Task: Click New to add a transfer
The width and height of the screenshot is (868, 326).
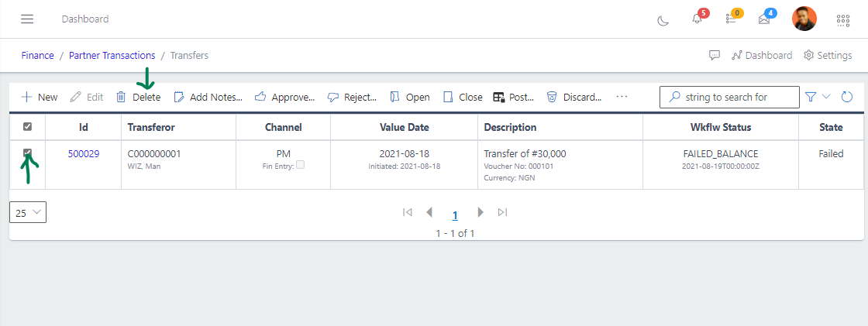Action: (40, 97)
